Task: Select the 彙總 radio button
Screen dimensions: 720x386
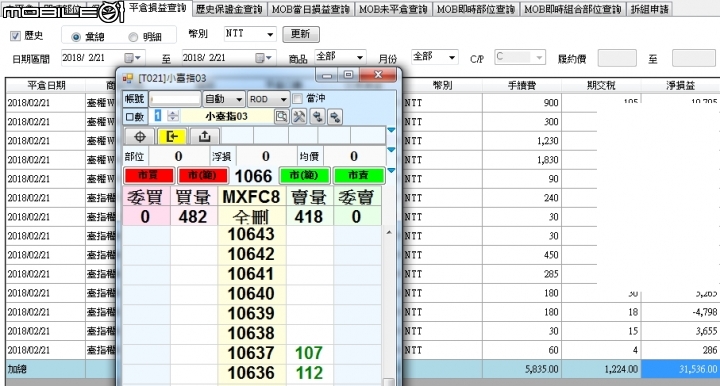Action: [76, 37]
